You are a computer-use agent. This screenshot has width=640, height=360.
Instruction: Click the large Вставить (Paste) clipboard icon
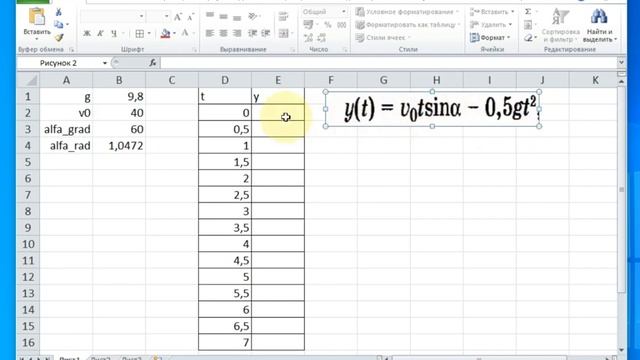(x=36, y=16)
